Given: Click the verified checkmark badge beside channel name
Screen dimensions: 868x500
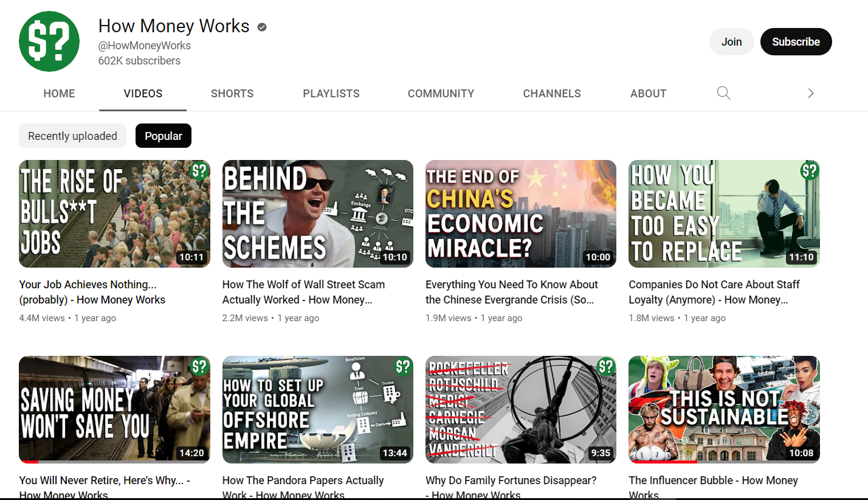Looking at the screenshot, I should point(262,27).
